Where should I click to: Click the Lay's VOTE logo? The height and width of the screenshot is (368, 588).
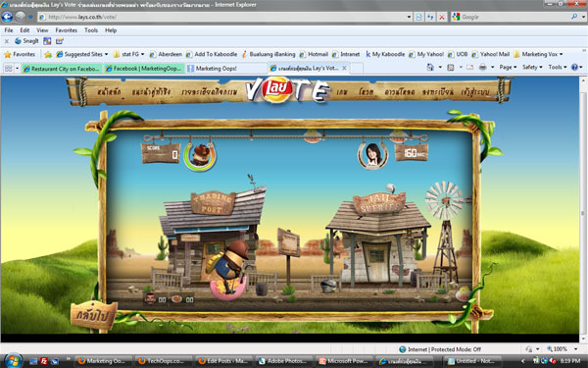point(287,90)
